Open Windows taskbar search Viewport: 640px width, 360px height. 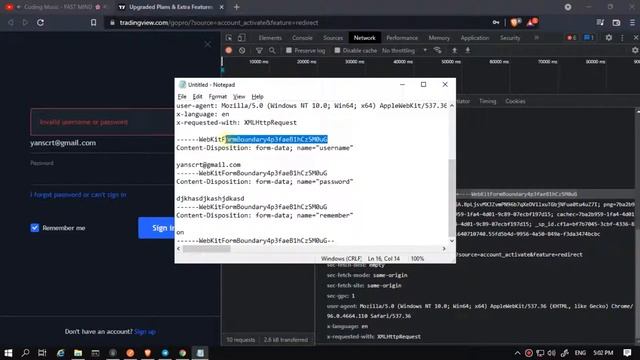(x=25, y=353)
